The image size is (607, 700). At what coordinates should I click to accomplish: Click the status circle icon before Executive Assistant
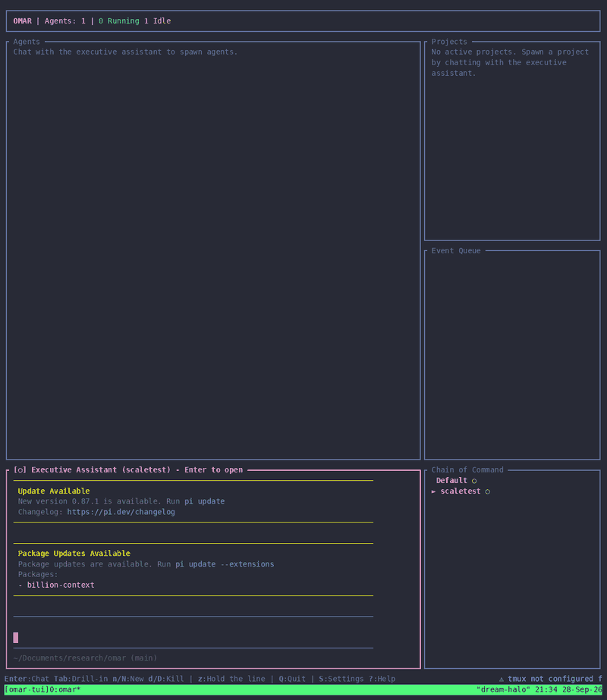pos(20,470)
